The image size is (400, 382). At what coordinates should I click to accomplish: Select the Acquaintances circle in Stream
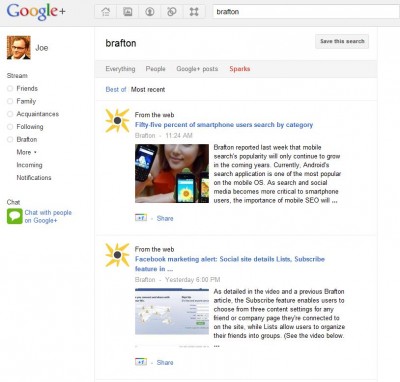(33, 114)
